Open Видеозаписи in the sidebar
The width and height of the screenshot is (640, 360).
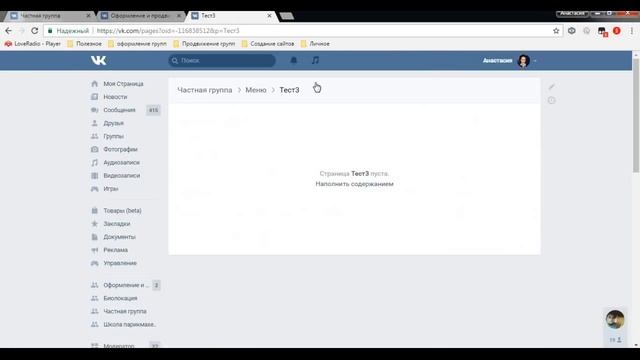122,176
